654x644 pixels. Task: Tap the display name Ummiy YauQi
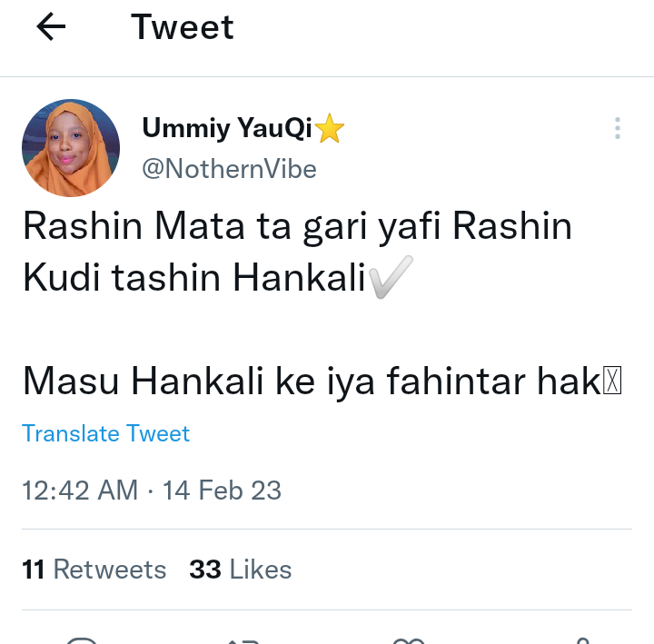[x=227, y=129]
